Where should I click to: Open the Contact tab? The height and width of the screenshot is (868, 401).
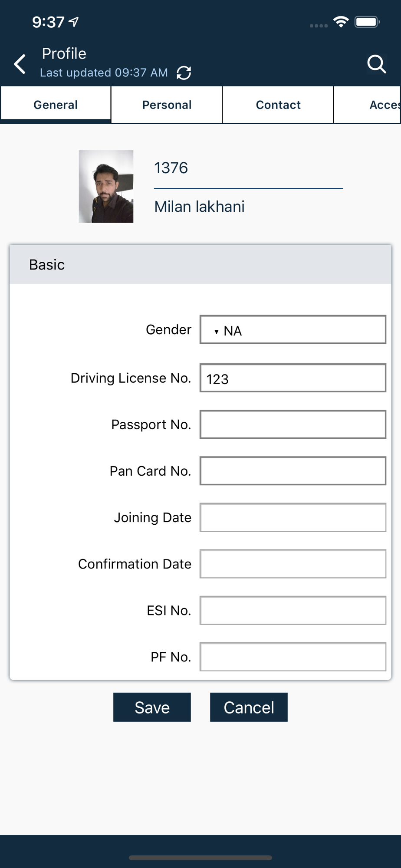tap(278, 105)
